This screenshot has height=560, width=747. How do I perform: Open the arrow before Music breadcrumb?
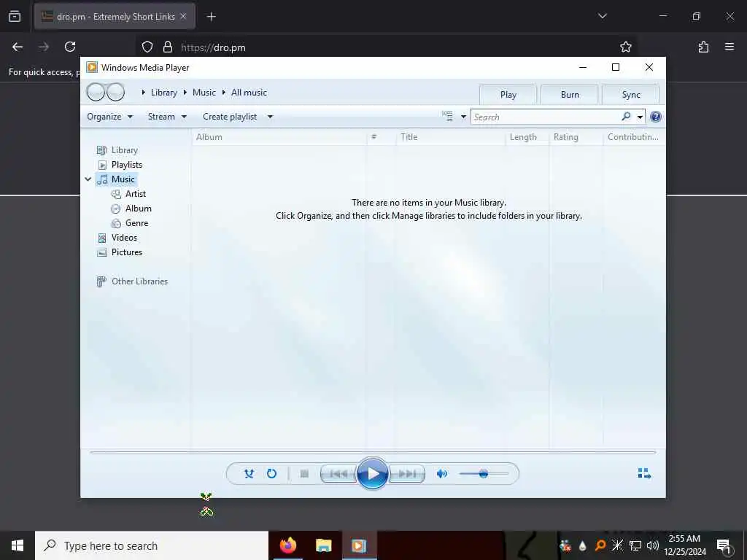185,93
